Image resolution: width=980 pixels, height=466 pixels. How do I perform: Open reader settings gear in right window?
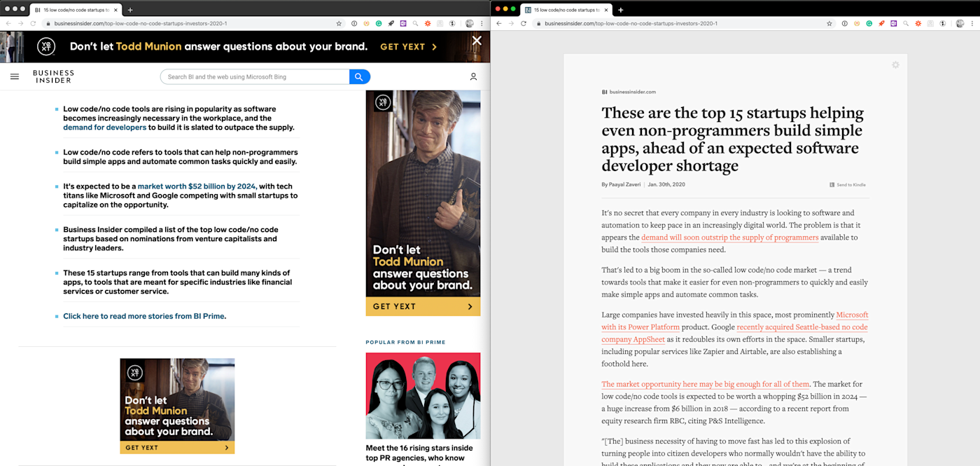coord(895,64)
